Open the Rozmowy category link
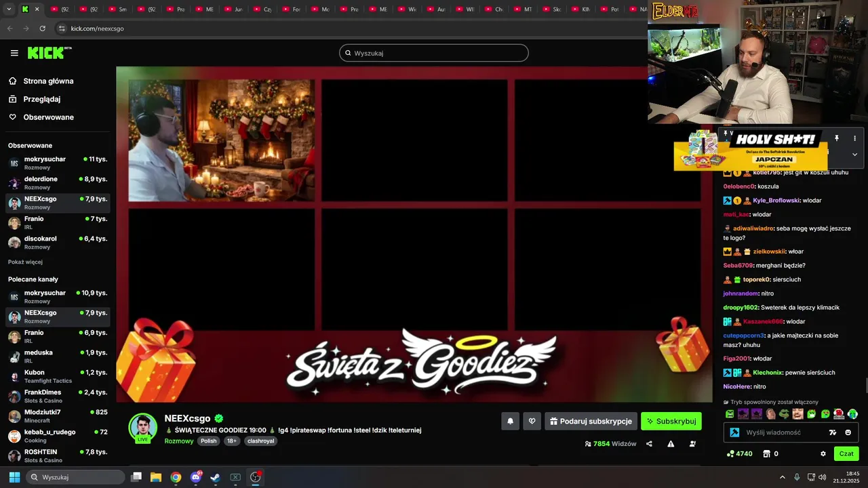Viewport: 868px width, 488px height. tap(179, 441)
